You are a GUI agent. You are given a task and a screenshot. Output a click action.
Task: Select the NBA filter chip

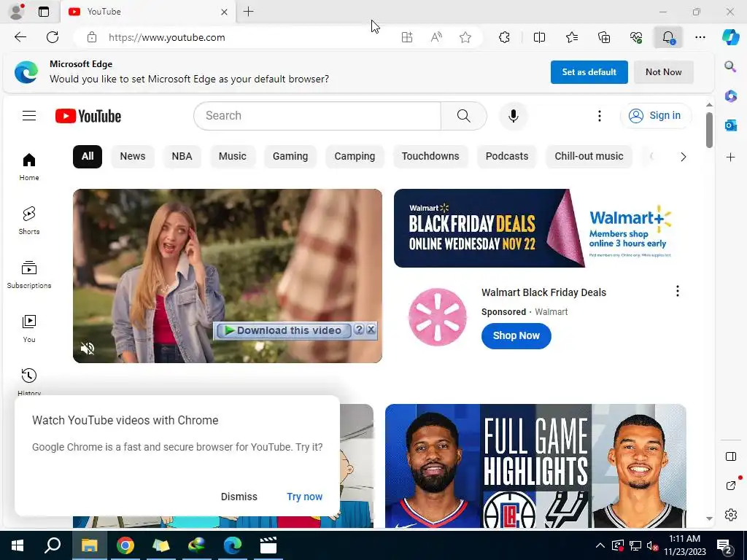(182, 156)
